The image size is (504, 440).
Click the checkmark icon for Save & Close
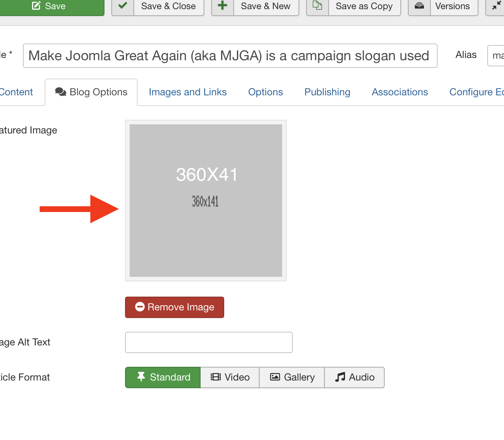[123, 6]
